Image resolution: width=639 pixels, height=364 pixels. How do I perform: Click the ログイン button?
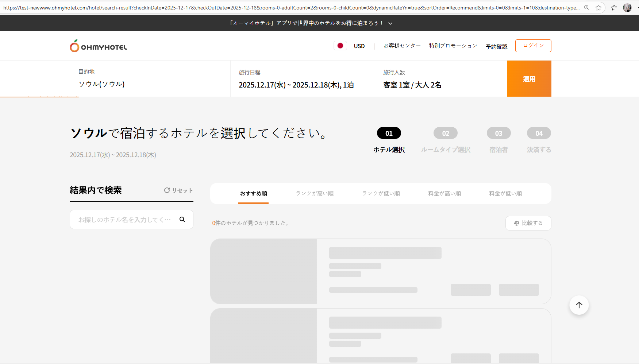click(x=533, y=46)
